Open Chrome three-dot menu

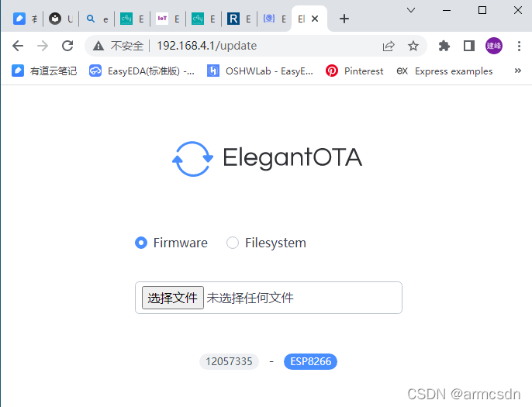(x=519, y=46)
